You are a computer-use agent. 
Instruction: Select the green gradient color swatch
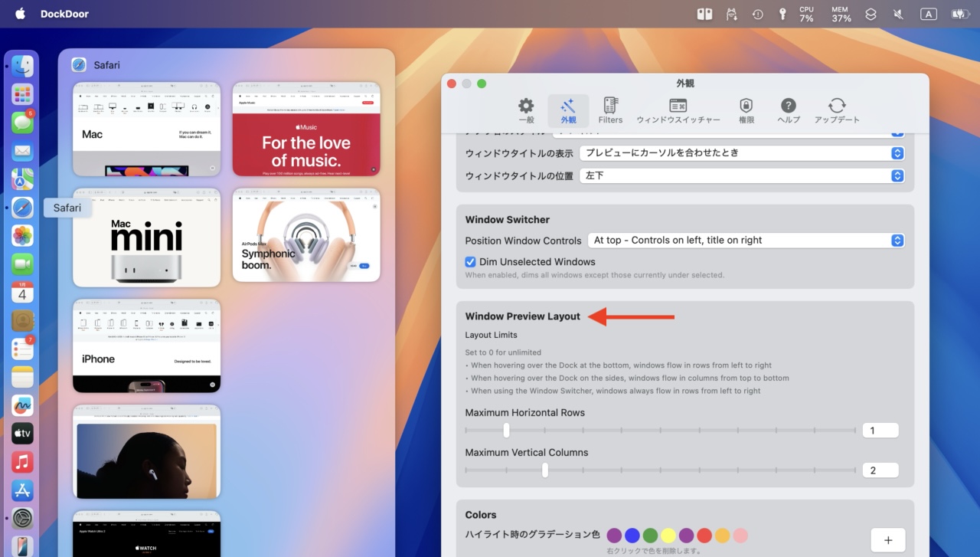[x=650, y=536]
